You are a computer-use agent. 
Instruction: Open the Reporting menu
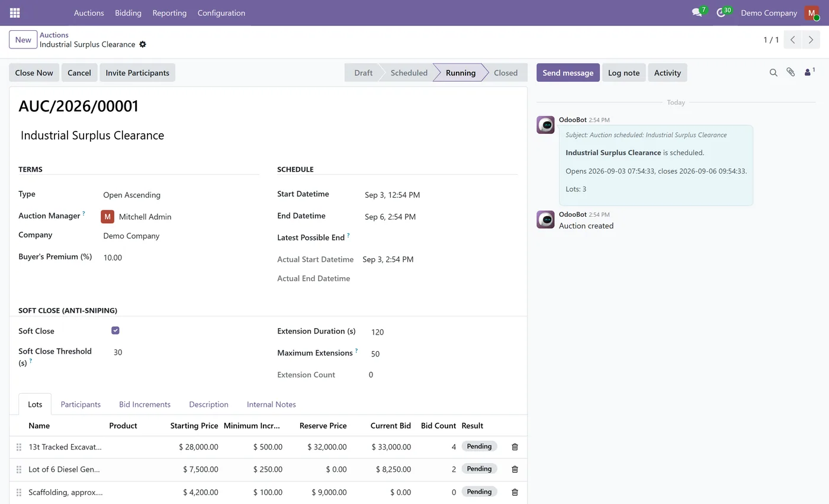(x=169, y=12)
